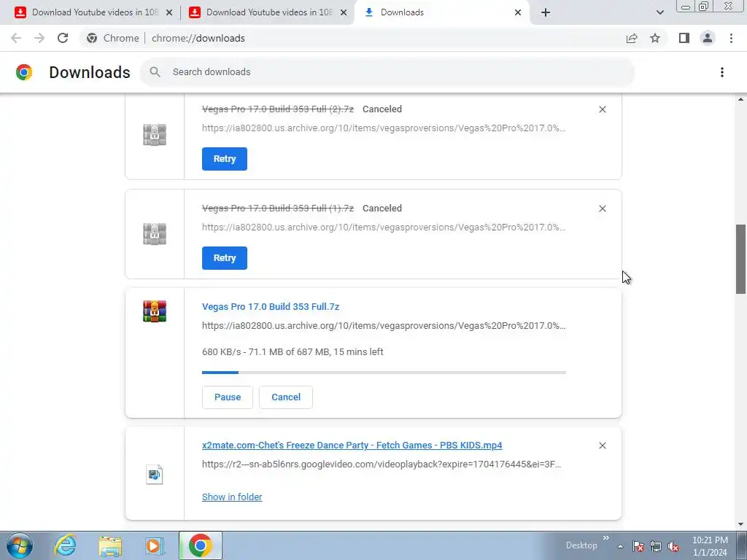Click the archive icon of Vegas Pro Full (1).7z
Image resolution: width=747 pixels, height=560 pixels.
155,234
